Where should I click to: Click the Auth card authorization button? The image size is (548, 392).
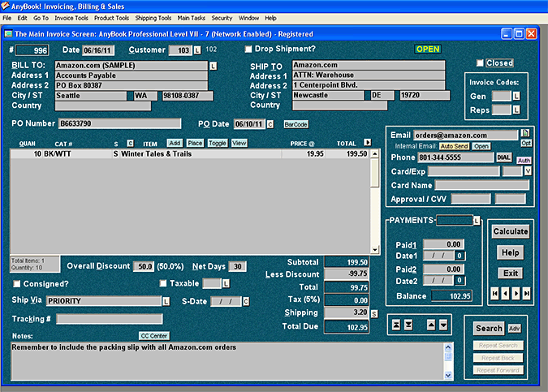(x=524, y=161)
